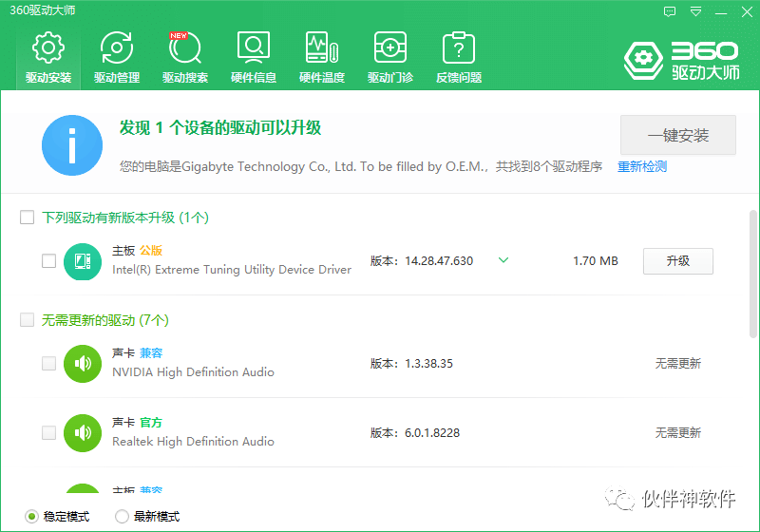The height and width of the screenshot is (532, 760).
Task: Check the 下列驱动有新版本升级 group checkbox
Action: tap(28, 217)
